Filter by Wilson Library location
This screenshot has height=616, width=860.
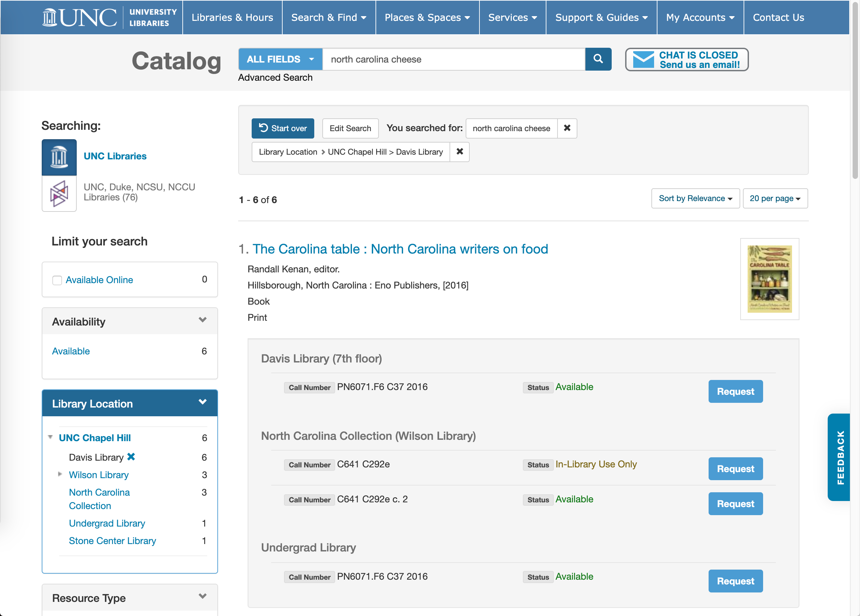(99, 475)
